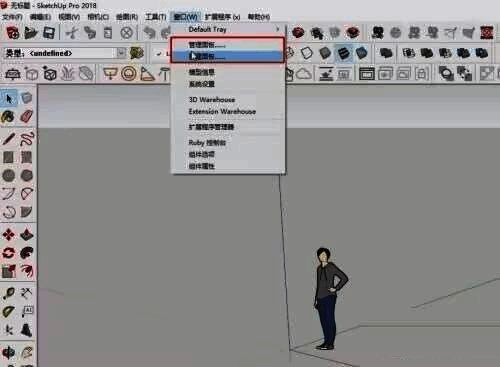Image resolution: width=500 pixels, height=367 pixels.
Task: Select the 3 Point Arc tool
Action: [x=8, y=212]
